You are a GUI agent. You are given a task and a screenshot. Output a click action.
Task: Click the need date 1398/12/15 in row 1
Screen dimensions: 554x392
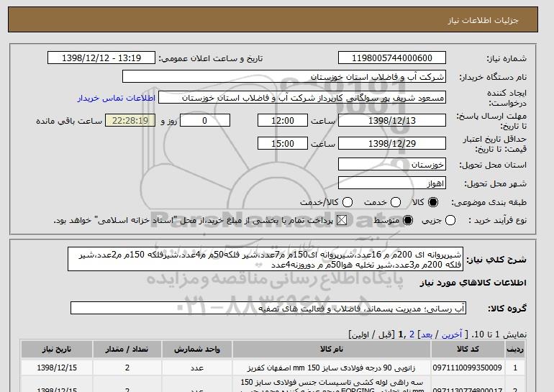(x=57, y=368)
